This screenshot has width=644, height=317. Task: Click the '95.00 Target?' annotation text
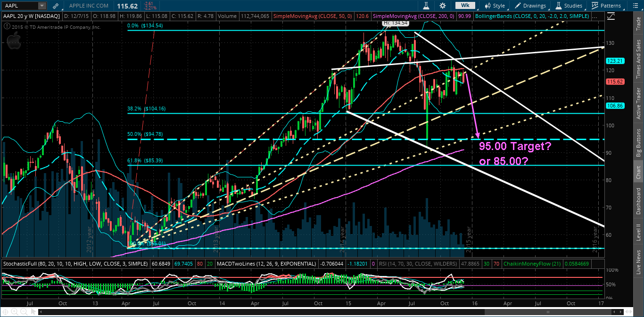515,146
